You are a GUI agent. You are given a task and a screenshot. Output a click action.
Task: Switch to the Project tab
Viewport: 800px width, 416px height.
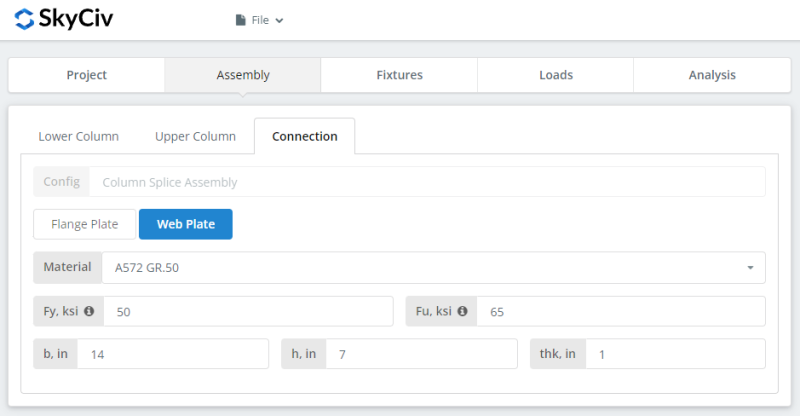pyautogui.click(x=86, y=75)
